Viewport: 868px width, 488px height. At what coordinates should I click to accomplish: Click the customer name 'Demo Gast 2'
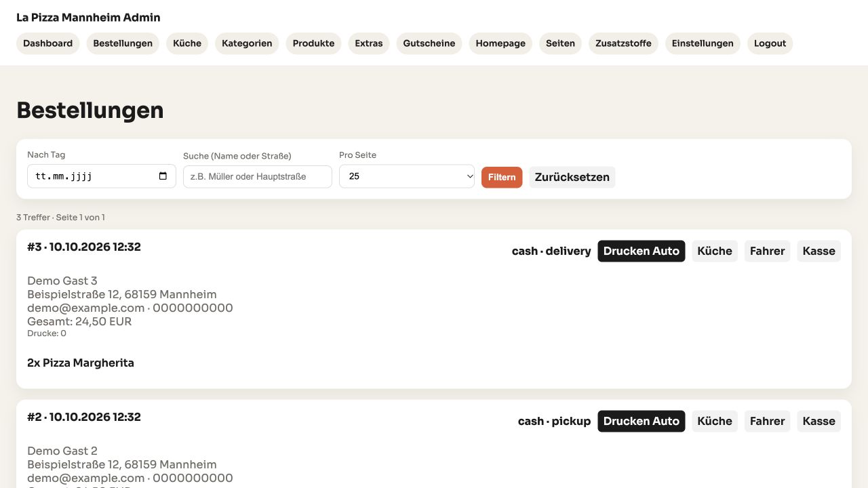pyautogui.click(x=62, y=451)
